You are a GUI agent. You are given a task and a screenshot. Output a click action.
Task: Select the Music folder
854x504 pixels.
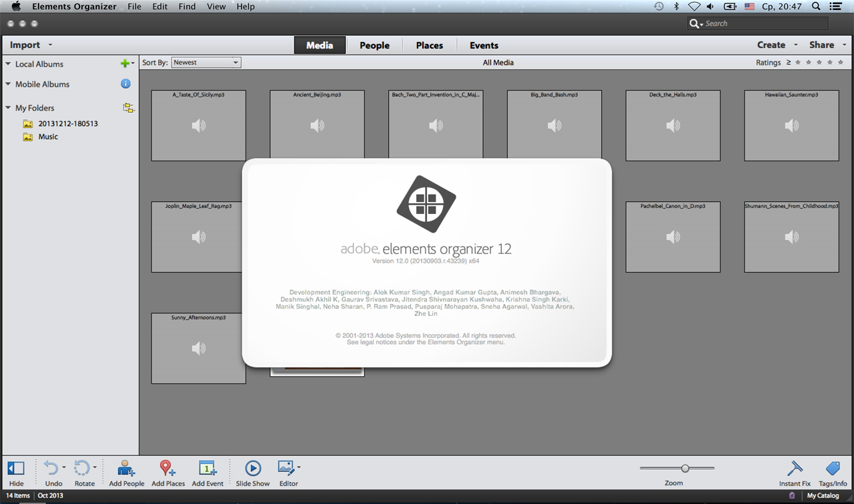pyautogui.click(x=48, y=137)
